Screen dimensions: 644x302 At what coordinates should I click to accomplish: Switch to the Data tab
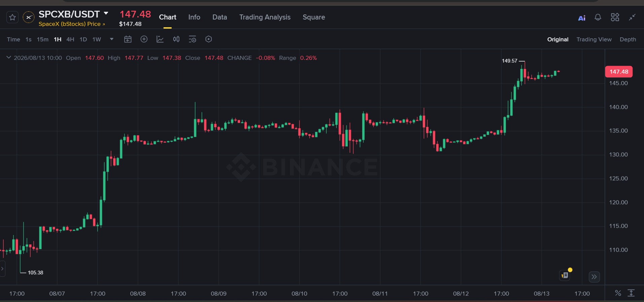[220, 17]
